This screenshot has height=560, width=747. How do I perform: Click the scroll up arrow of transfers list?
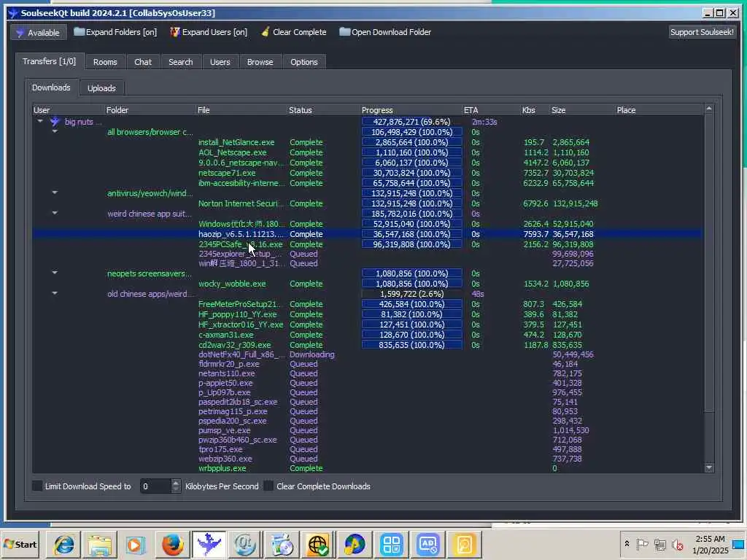709,109
